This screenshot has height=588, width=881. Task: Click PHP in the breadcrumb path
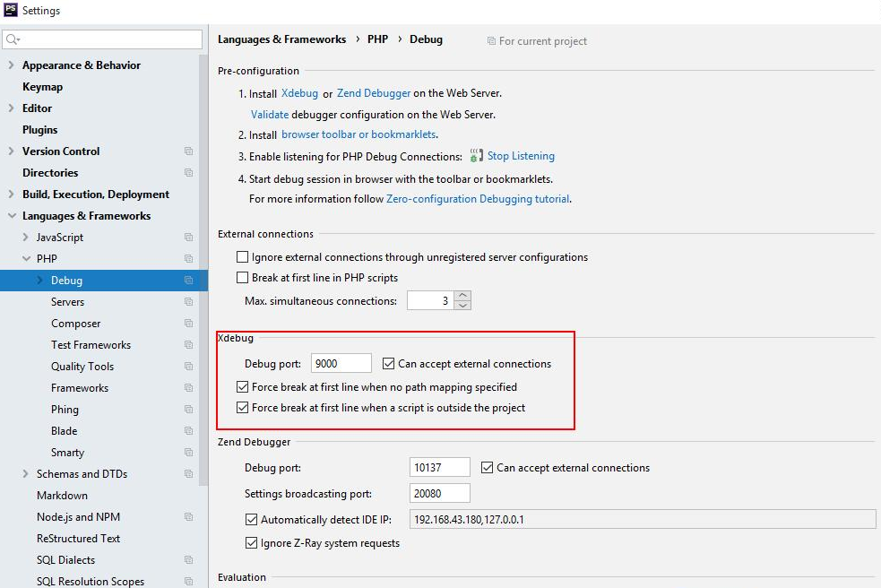point(377,39)
